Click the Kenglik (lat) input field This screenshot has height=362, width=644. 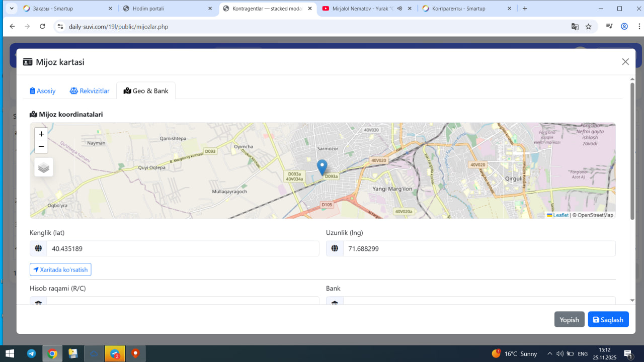[x=182, y=248]
